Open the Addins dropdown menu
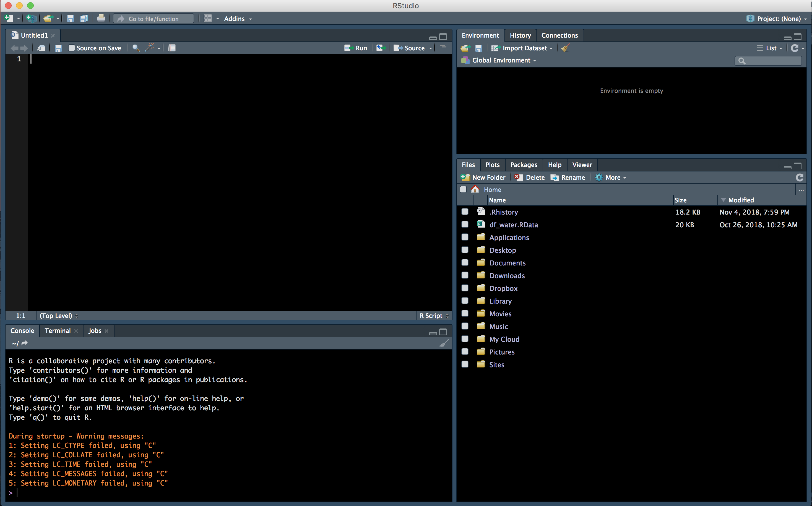Viewport: 812px width, 506px height. [x=237, y=19]
